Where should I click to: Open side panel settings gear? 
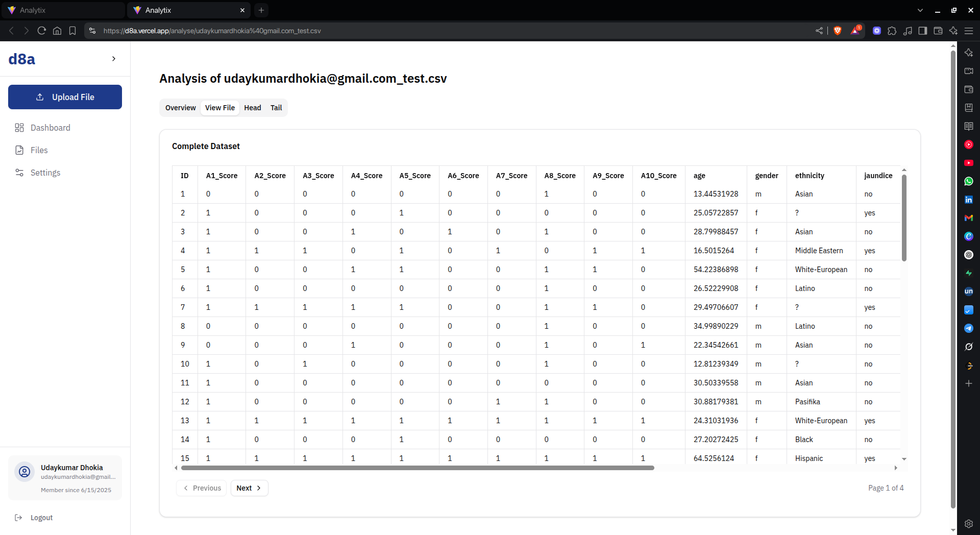(x=969, y=524)
